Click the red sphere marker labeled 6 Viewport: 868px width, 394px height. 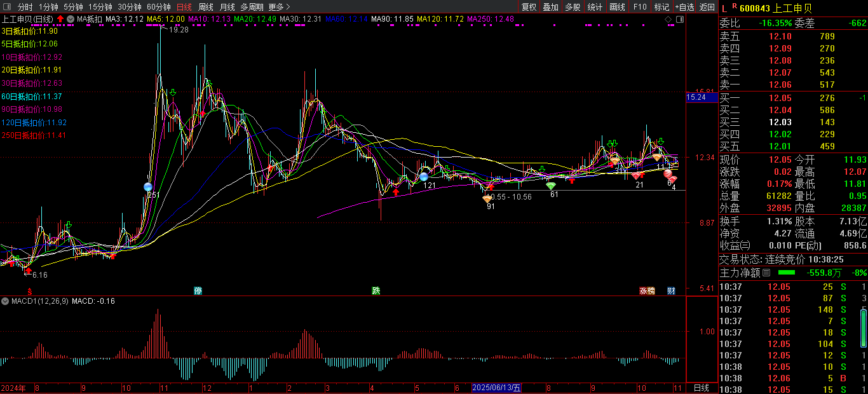[x=668, y=173]
